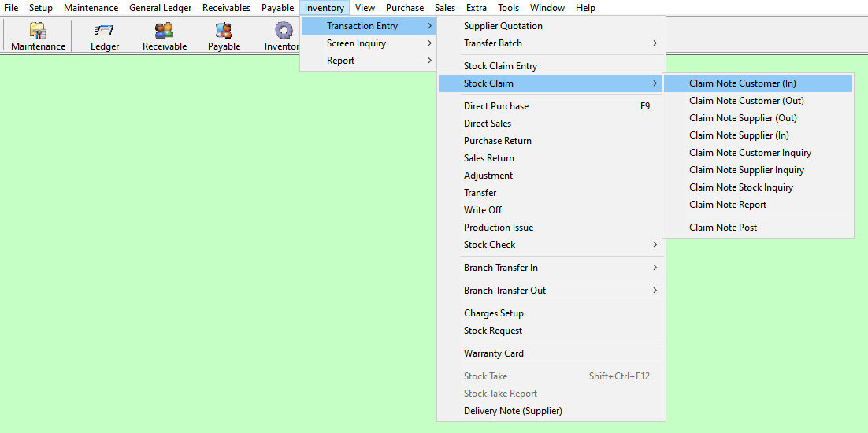Expand the Screen Inquiry submenu
Viewport: 868px width, 433px height.
tap(369, 43)
